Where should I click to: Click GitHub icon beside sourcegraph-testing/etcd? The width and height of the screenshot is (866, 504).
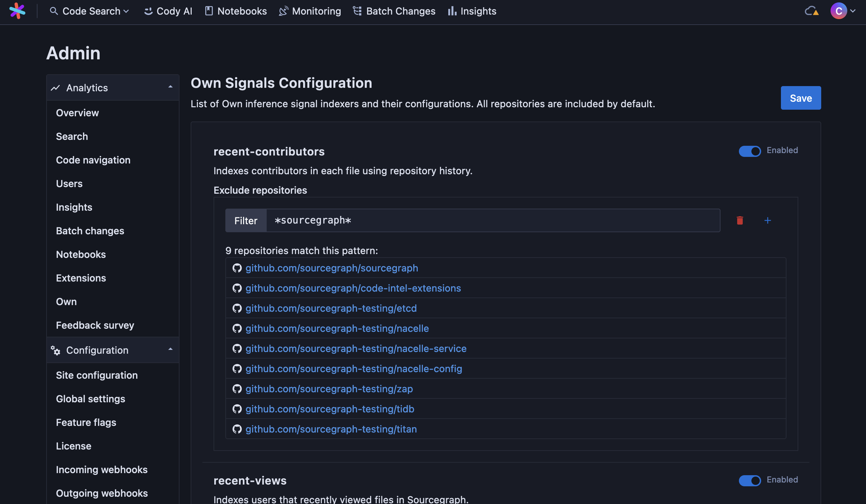(x=237, y=308)
